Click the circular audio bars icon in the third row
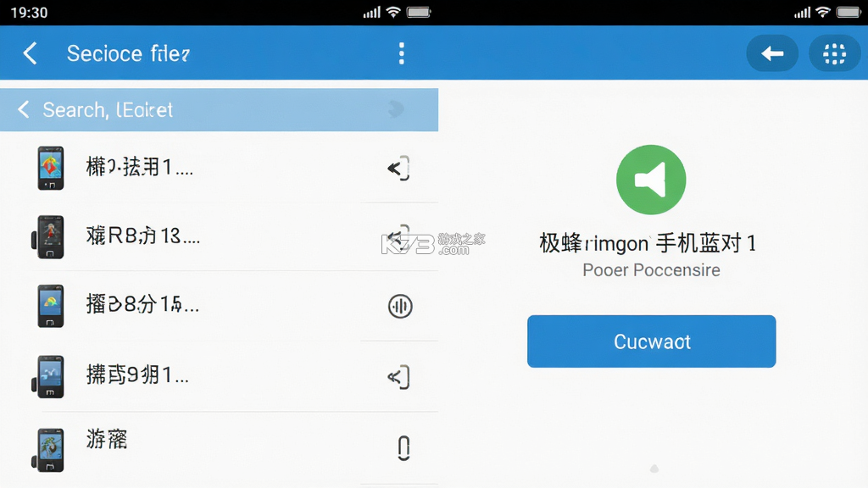The width and height of the screenshot is (868, 488). tap(400, 306)
